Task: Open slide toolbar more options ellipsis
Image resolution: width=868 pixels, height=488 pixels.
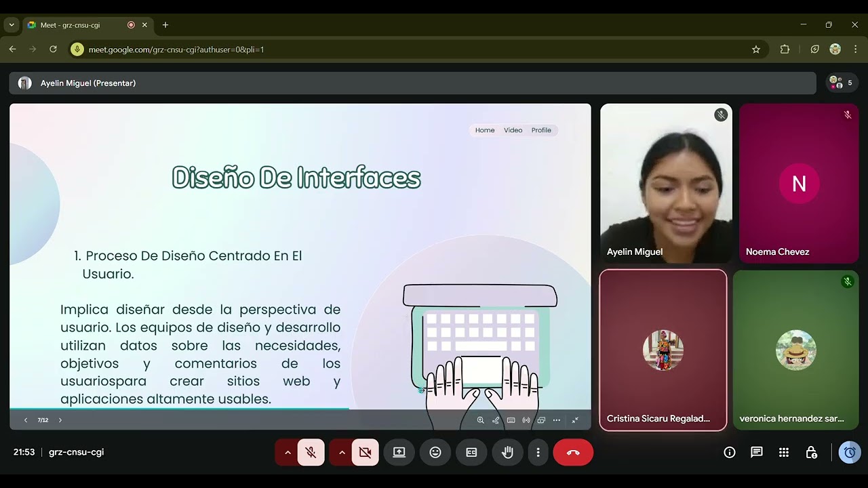Action: (557, 420)
